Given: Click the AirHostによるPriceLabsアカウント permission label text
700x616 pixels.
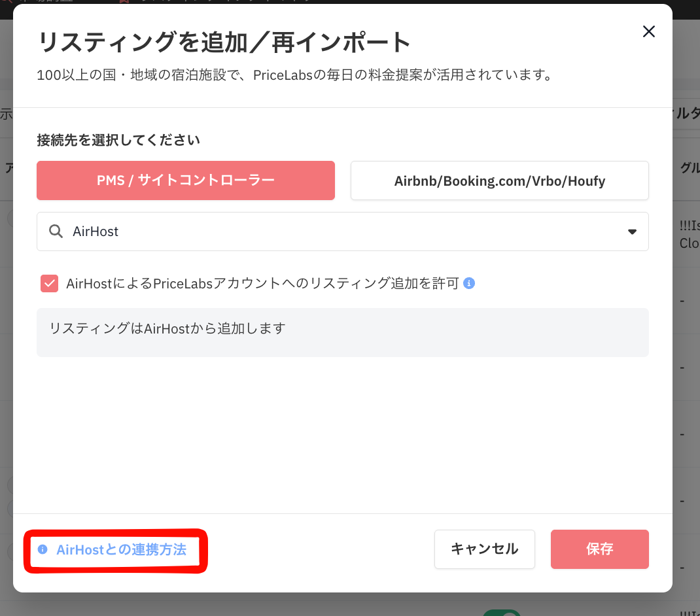Looking at the screenshot, I should pos(262,283).
